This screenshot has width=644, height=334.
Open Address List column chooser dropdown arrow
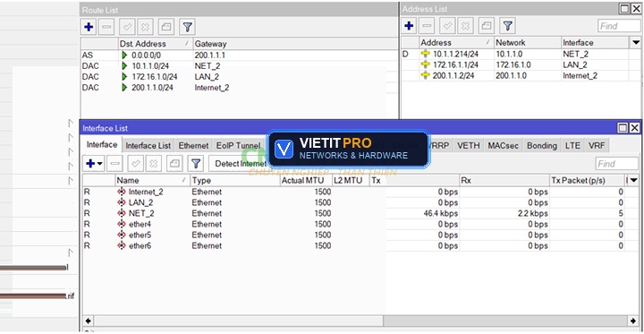tap(636, 42)
